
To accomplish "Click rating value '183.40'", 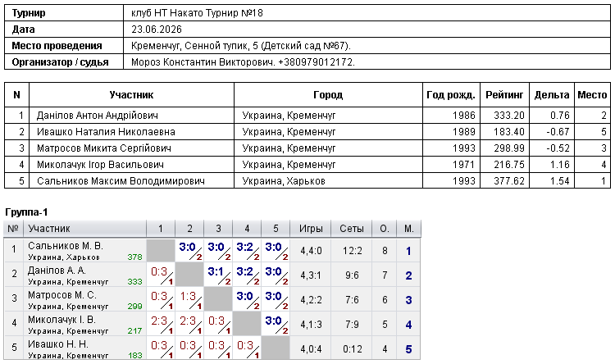I will click(x=508, y=132).
